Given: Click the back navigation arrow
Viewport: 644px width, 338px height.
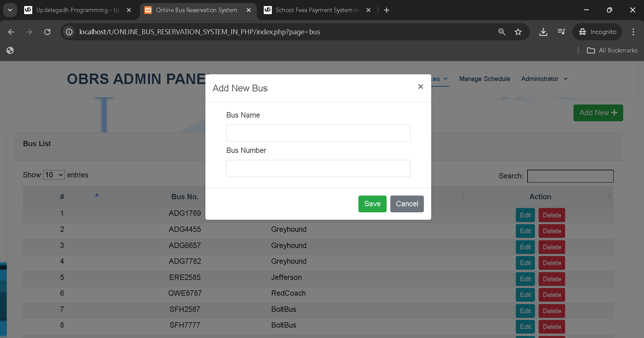Looking at the screenshot, I should tap(11, 32).
